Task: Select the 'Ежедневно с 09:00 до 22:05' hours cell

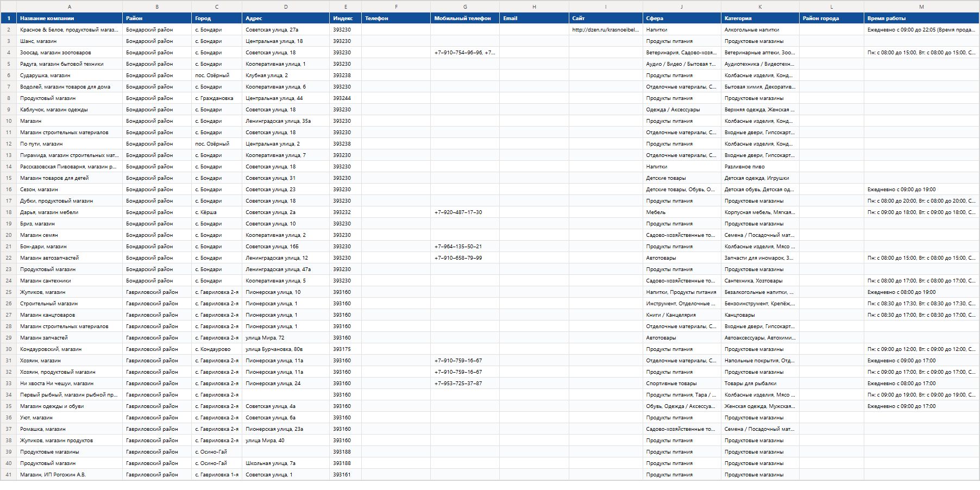Action: tap(922, 29)
